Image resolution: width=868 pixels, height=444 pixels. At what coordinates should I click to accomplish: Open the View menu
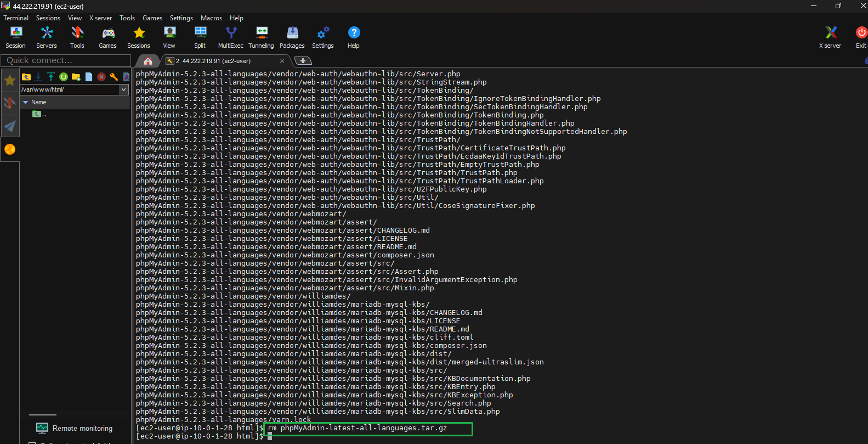tap(75, 18)
